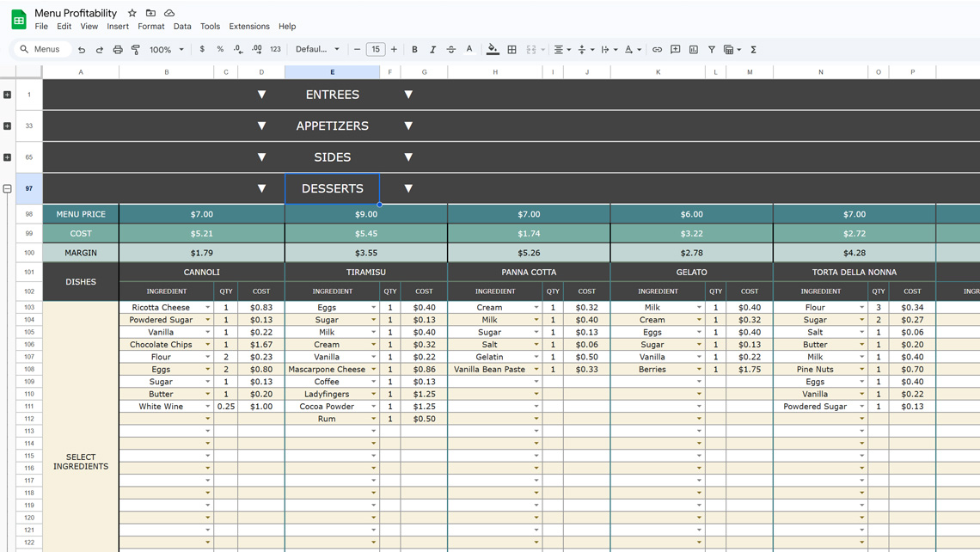
Task: Click the Undo icon in the toolbar
Action: click(82, 49)
